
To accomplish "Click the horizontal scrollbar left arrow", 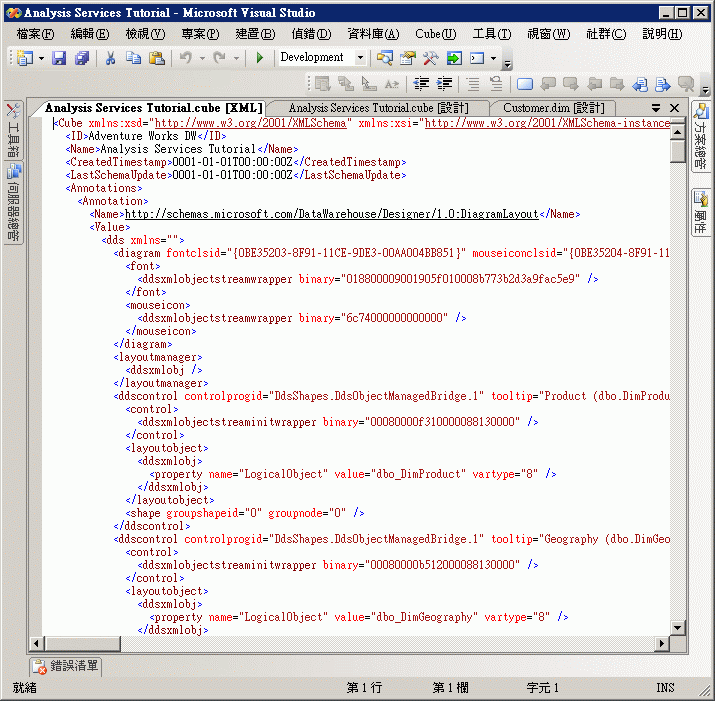I will coord(36,644).
